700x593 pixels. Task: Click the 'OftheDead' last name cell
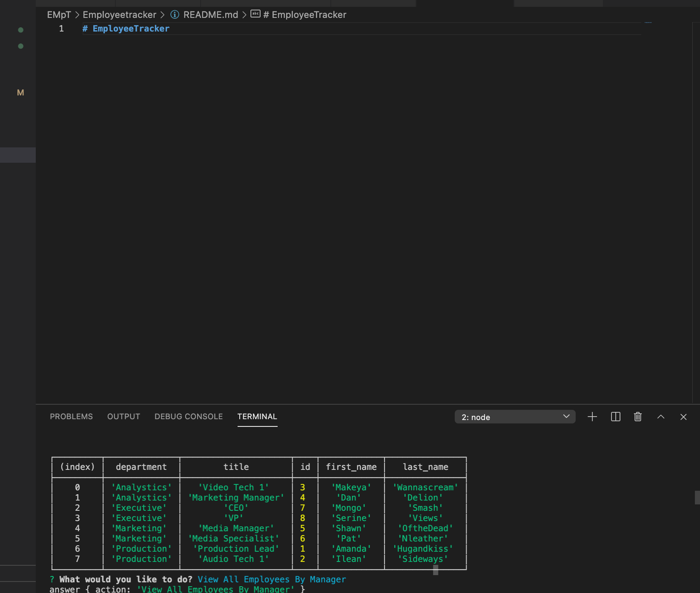click(425, 528)
